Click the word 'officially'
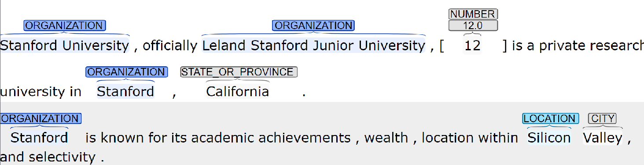Screen dimensions: 644x165 coord(170,45)
